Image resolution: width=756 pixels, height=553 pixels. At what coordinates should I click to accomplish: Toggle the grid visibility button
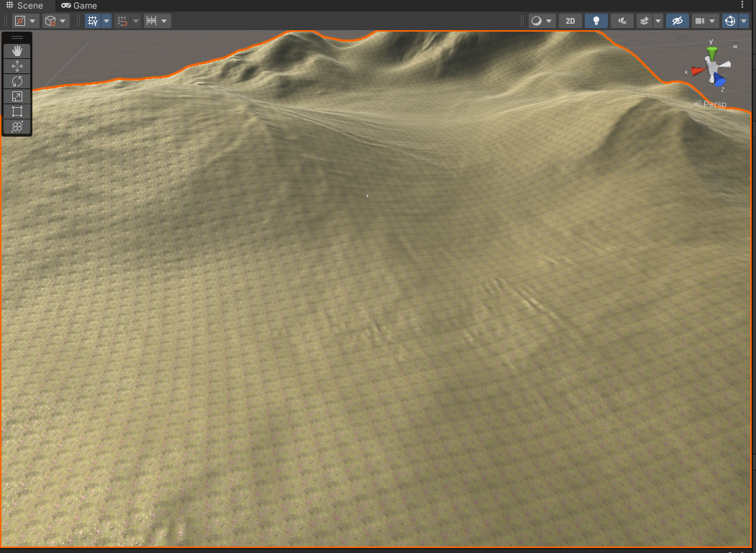pyautogui.click(x=93, y=21)
